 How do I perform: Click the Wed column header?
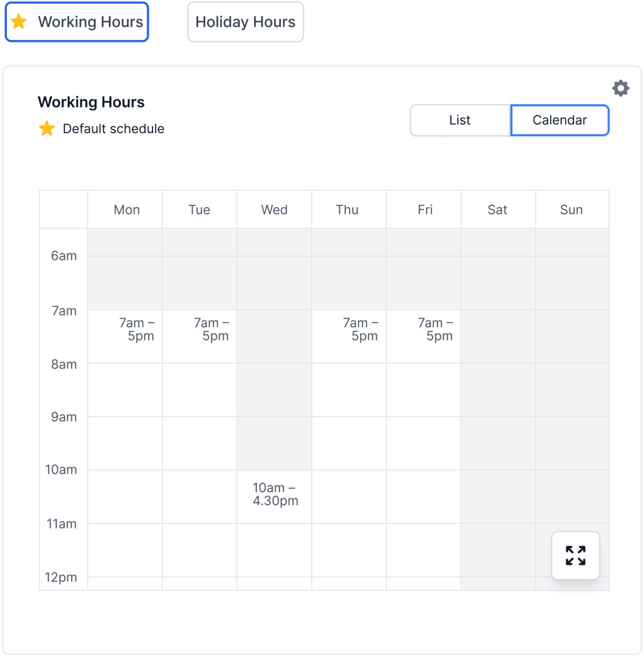coord(274,210)
